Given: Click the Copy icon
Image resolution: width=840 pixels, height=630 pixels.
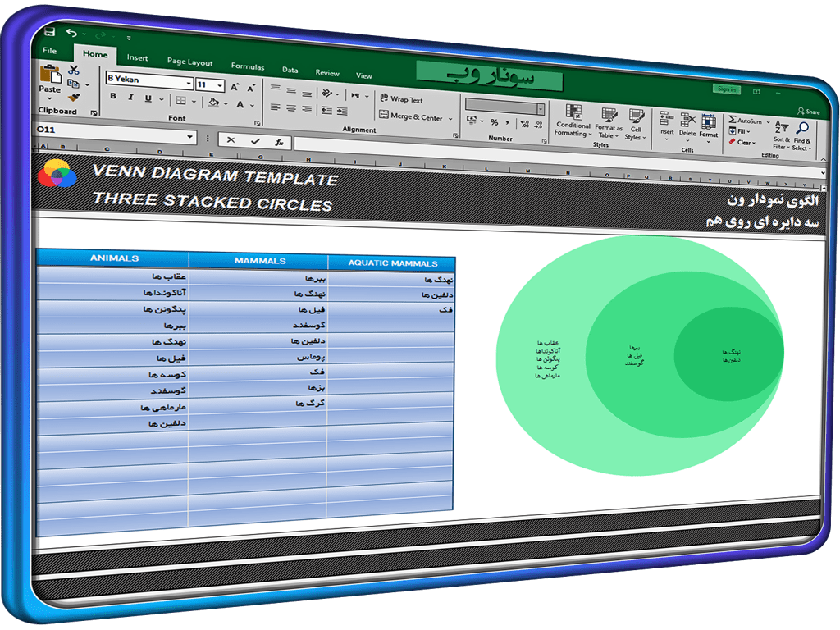Looking at the screenshot, I should [x=73, y=84].
